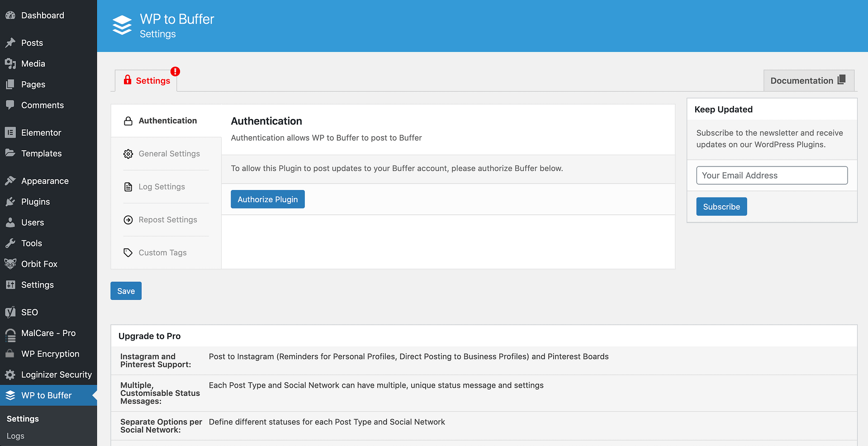Click the Authorize Plugin button
Viewport: 868px width, 446px height.
(267, 199)
